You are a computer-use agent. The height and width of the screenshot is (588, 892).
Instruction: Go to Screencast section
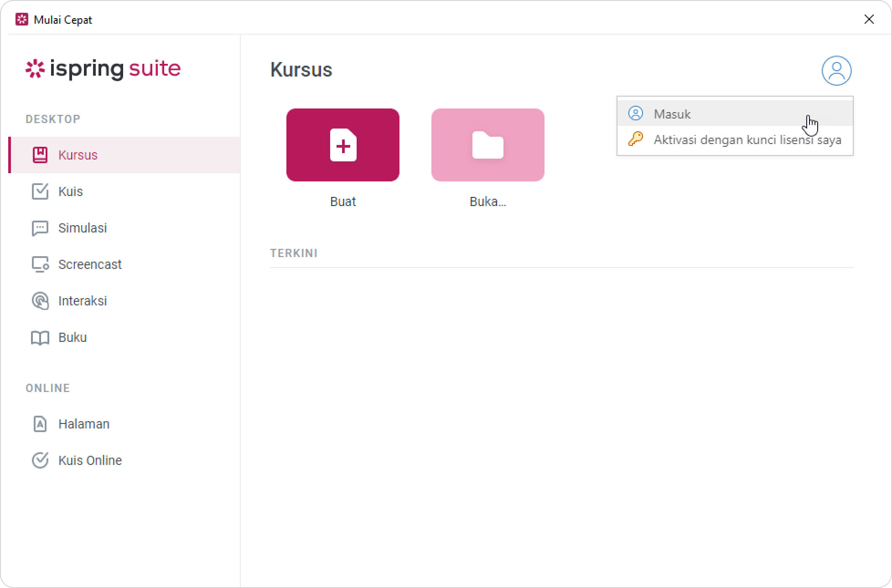pos(124,264)
